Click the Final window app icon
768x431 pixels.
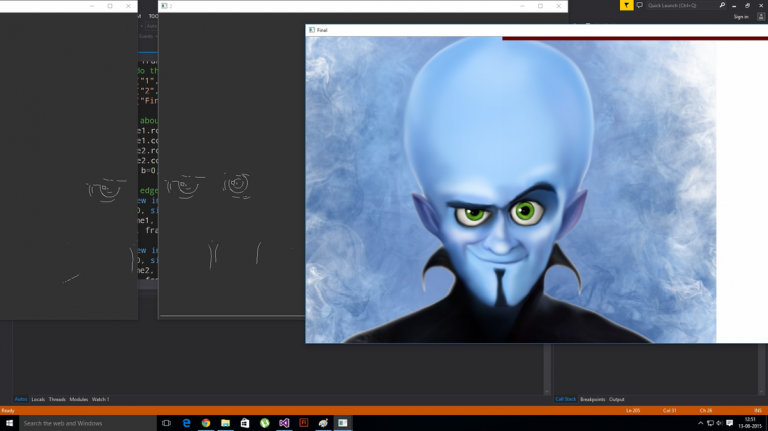(x=312, y=30)
